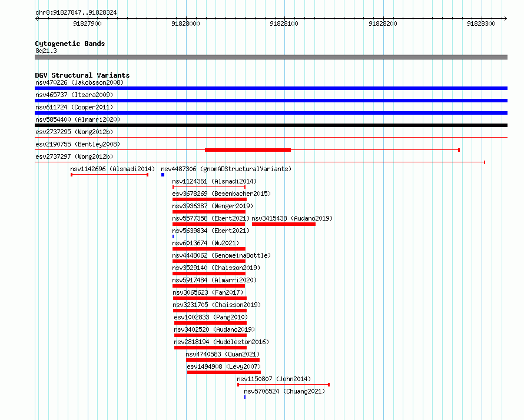Viewport: 524px width, 420px height.
Task: Select the nsv6013674 (Wu2021) label
Action: 205,243
